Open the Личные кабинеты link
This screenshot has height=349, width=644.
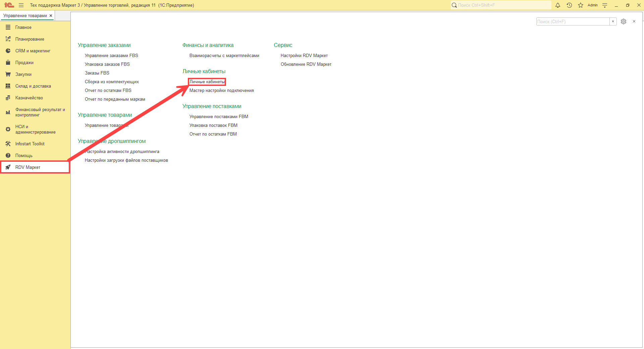point(207,82)
